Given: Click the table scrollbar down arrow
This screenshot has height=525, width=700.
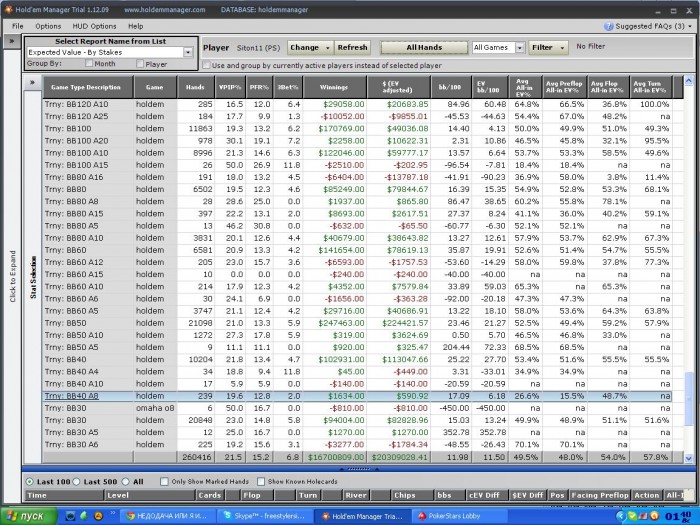Looking at the screenshot, I should 688,458.
